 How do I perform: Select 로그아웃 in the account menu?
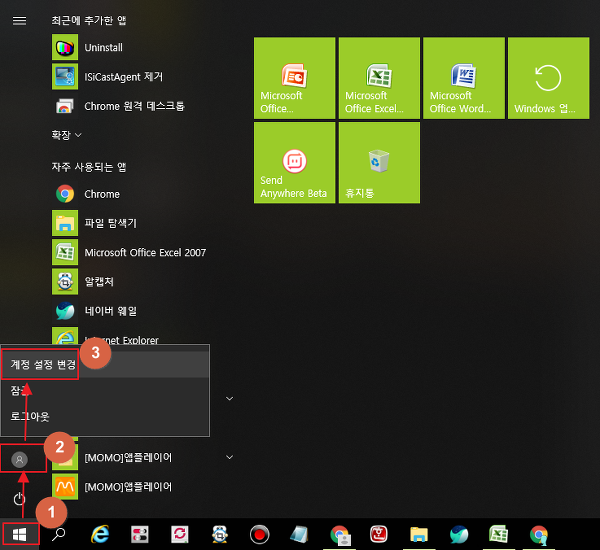105,416
